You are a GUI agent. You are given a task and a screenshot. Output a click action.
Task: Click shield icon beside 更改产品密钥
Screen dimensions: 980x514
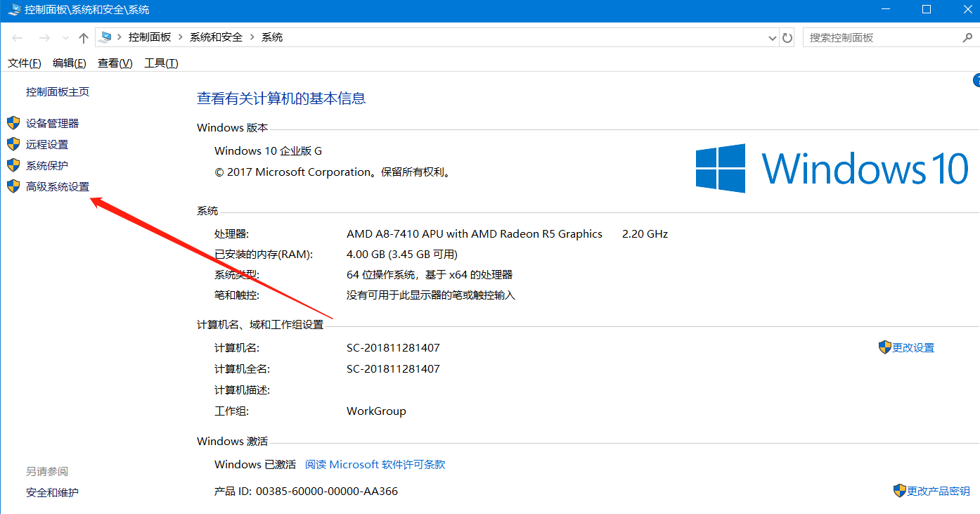click(900, 491)
